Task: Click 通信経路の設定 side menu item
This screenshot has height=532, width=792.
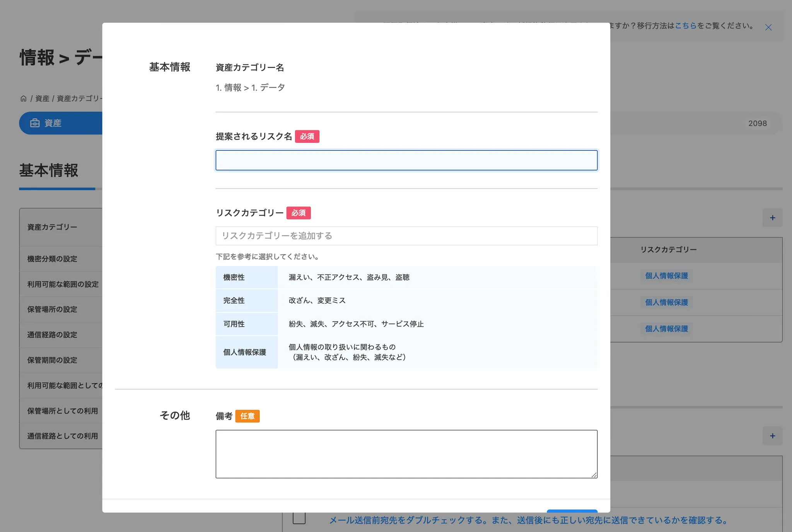Action: [52, 335]
